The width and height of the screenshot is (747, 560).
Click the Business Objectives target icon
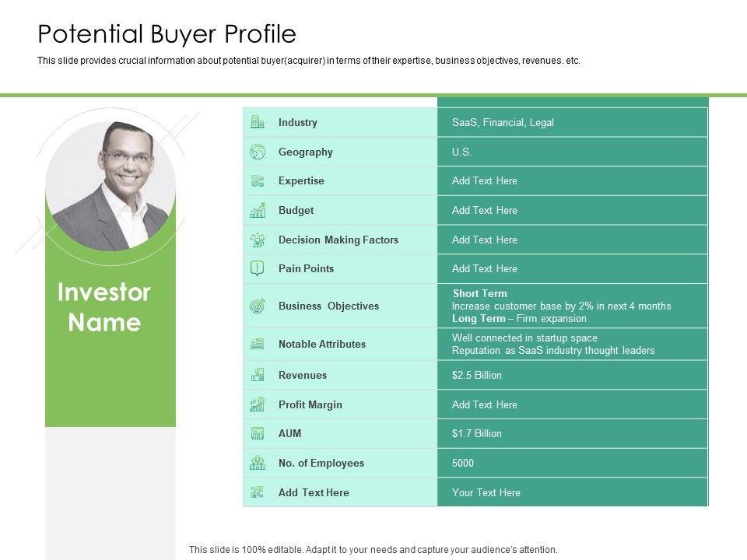[258, 306]
